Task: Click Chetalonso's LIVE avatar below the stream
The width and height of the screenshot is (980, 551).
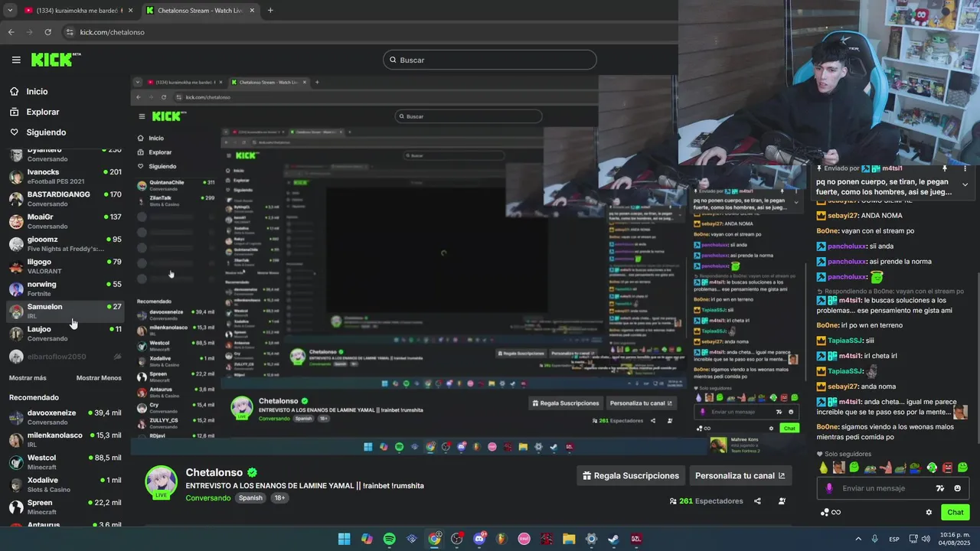Action: tap(162, 482)
